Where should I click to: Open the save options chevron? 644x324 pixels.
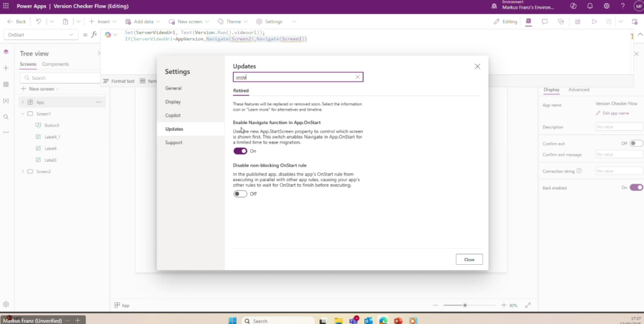pyautogui.click(x=621, y=21)
